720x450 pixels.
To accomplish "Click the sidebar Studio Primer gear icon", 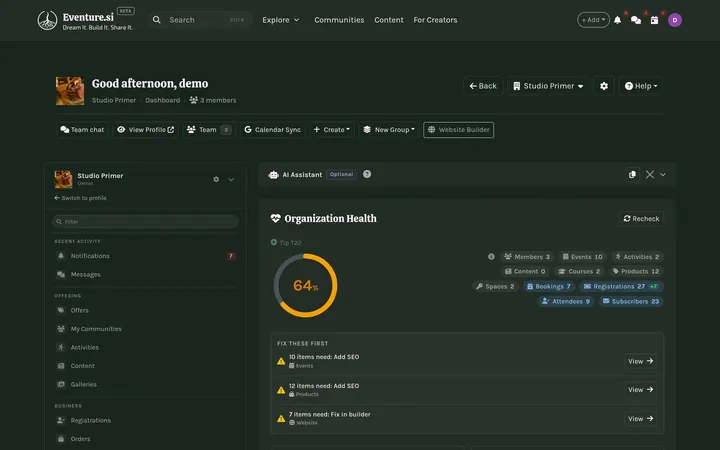I will click(x=216, y=179).
